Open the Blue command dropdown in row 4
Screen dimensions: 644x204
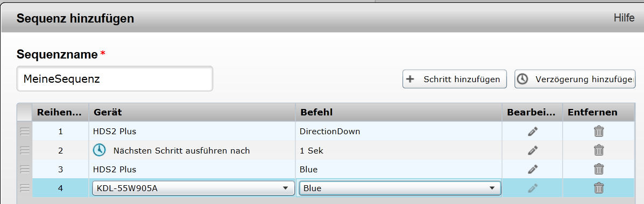(x=400, y=188)
